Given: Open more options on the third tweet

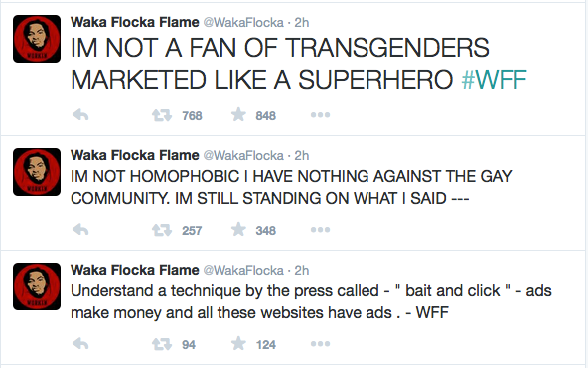Looking at the screenshot, I should [x=320, y=344].
